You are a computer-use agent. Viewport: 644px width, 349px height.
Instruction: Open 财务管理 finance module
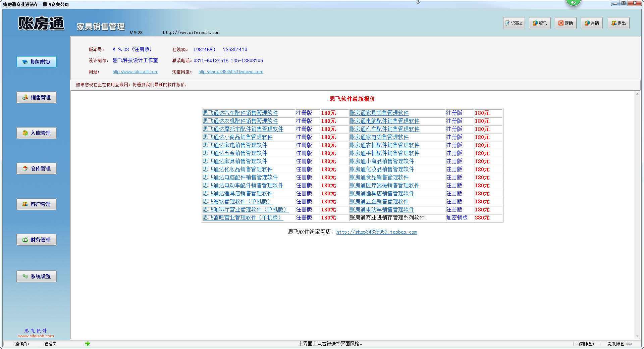pos(37,240)
